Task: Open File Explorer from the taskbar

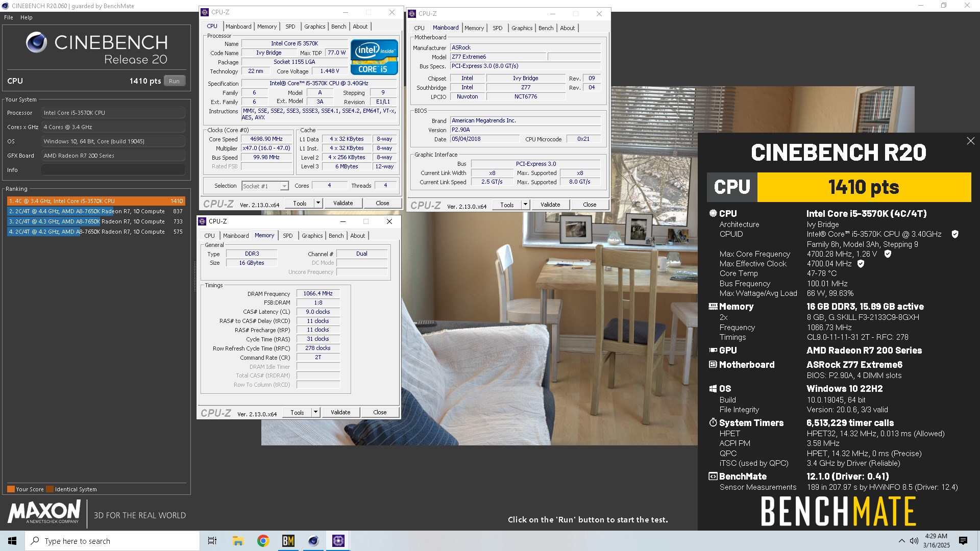Action: pyautogui.click(x=238, y=541)
